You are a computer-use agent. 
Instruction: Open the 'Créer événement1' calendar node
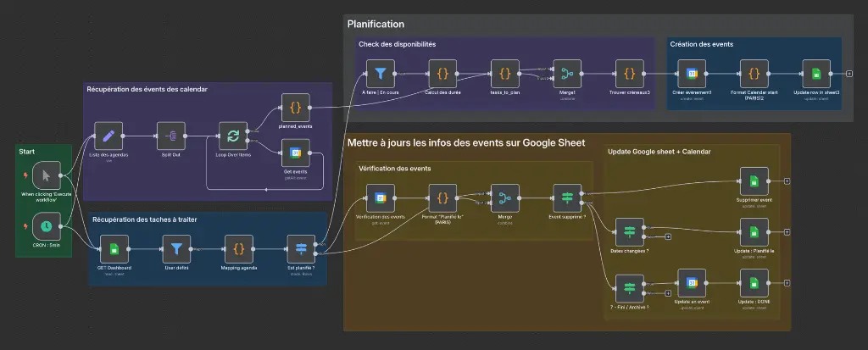pyautogui.click(x=692, y=73)
